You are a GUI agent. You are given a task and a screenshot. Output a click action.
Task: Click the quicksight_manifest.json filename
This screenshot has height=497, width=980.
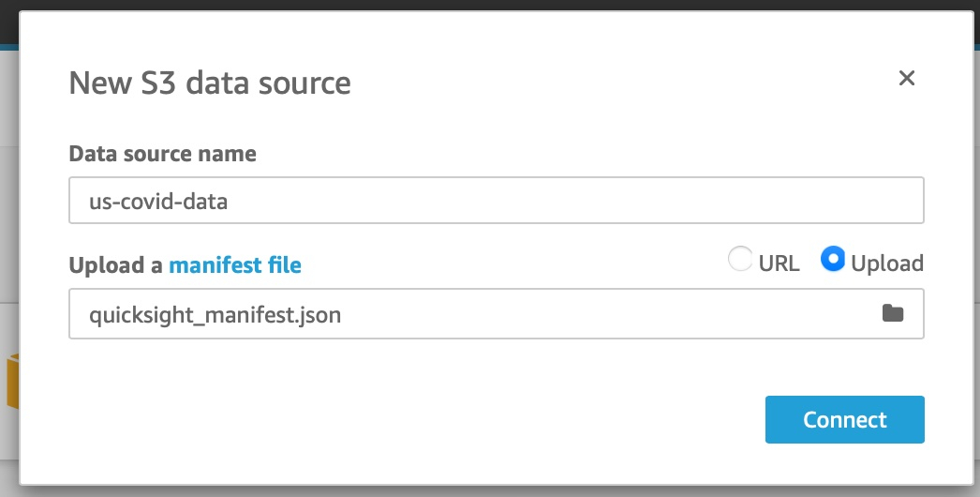(215, 315)
